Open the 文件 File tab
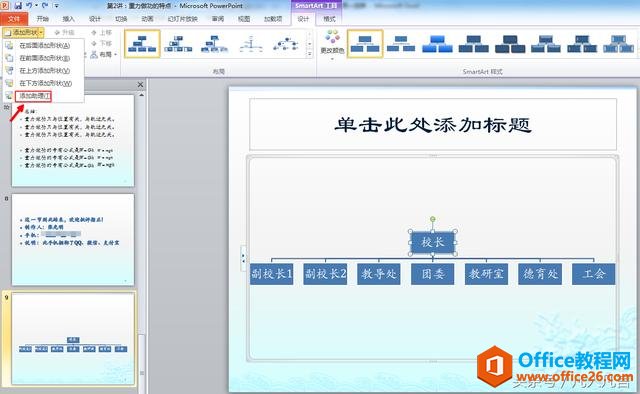Image resolution: width=640 pixels, height=394 pixels. [14, 19]
